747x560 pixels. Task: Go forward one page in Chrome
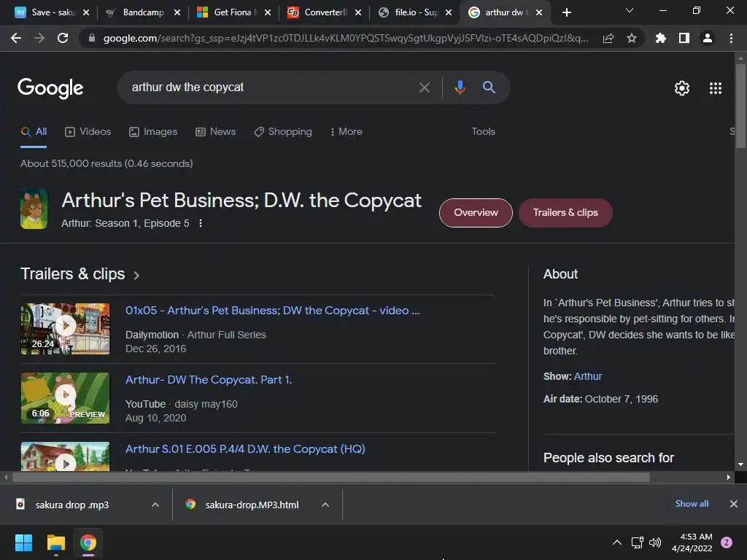tap(39, 38)
